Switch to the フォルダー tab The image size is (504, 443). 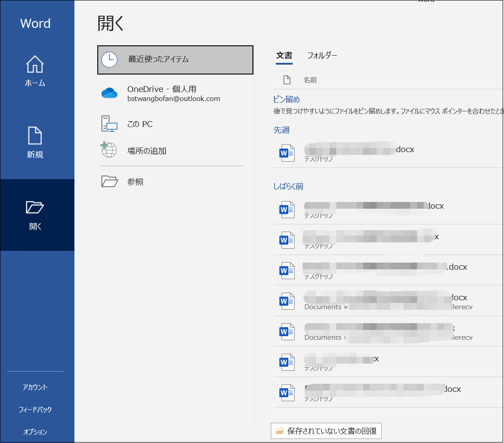pos(322,56)
